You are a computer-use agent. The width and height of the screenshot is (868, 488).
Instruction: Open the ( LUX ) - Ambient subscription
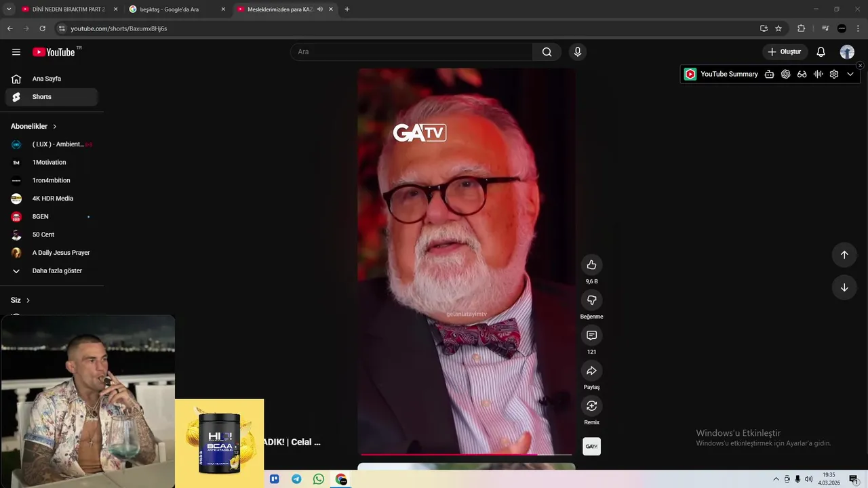point(52,144)
